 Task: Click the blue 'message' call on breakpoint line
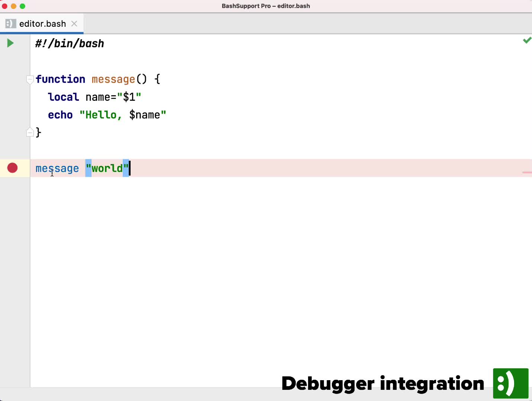(57, 169)
